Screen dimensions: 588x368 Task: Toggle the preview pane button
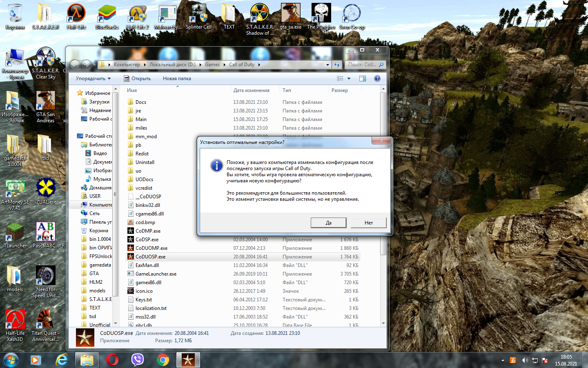click(x=362, y=79)
